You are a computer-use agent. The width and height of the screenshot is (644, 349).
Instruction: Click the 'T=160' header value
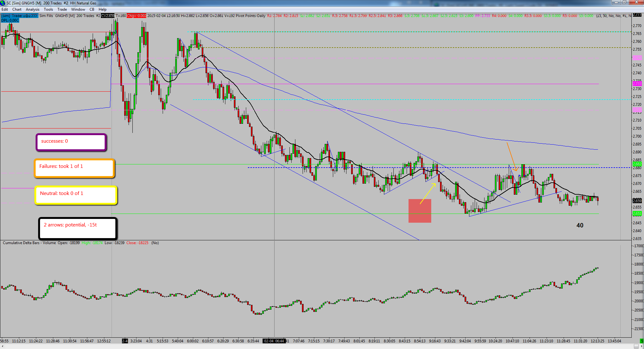pos(121,16)
